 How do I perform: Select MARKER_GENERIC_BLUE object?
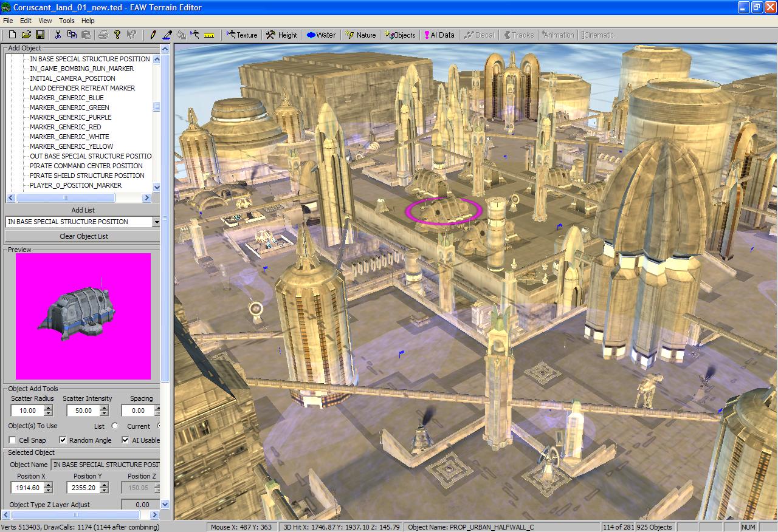click(67, 98)
